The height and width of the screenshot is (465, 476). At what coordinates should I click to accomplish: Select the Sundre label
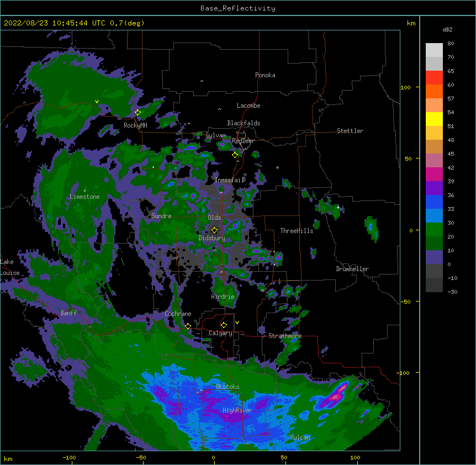point(161,216)
